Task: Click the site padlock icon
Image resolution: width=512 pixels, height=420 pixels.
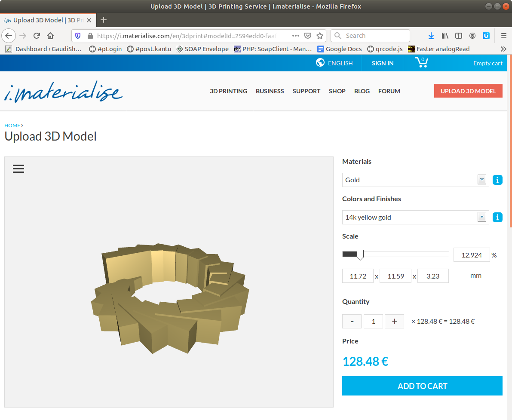Action: [x=90, y=36]
